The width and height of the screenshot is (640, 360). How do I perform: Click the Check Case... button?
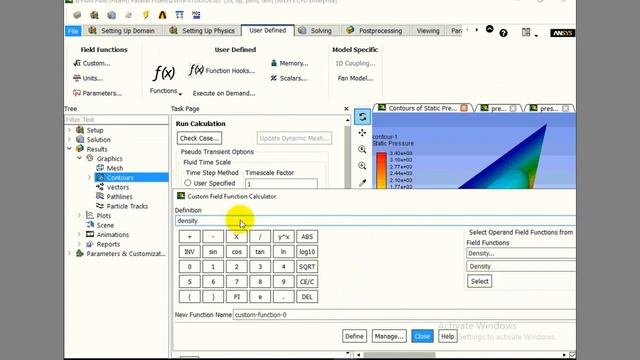point(199,138)
